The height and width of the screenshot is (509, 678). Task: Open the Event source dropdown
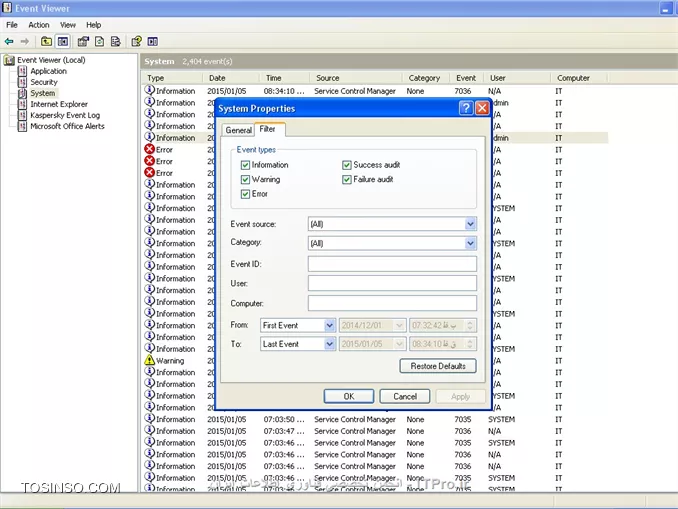(470, 224)
